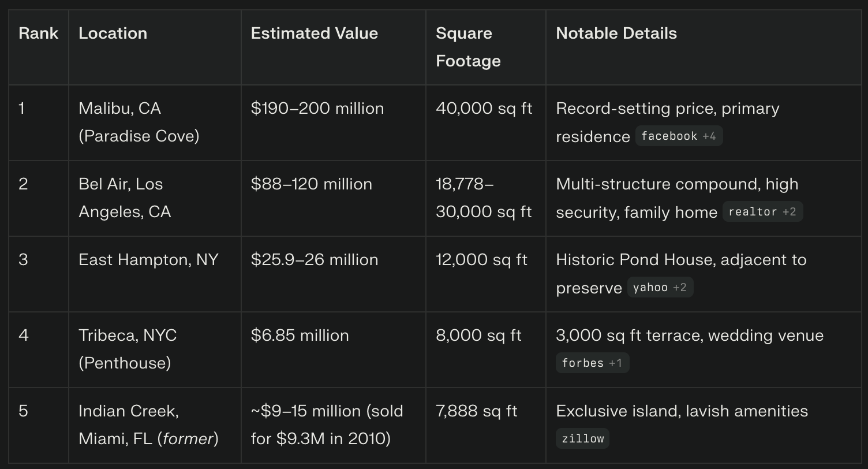
Task: Open the forbes +1 source badge
Action: pyautogui.click(x=592, y=363)
